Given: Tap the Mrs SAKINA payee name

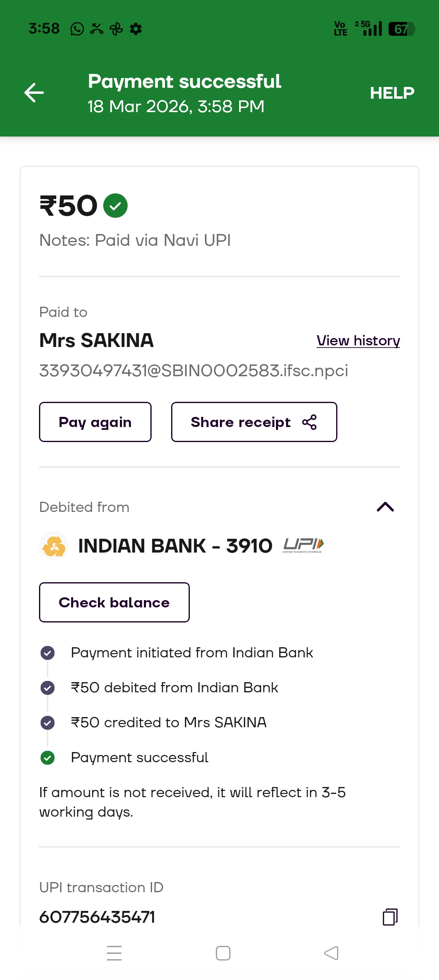Looking at the screenshot, I should pyautogui.click(x=96, y=340).
